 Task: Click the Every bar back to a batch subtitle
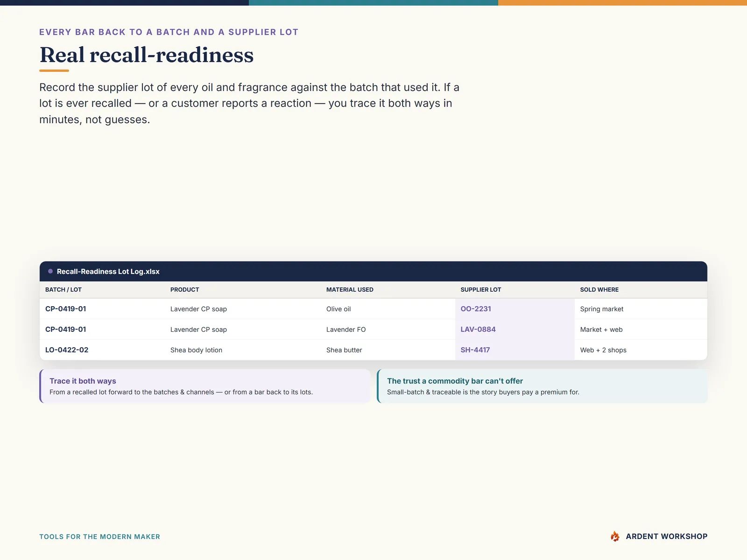point(169,32)
